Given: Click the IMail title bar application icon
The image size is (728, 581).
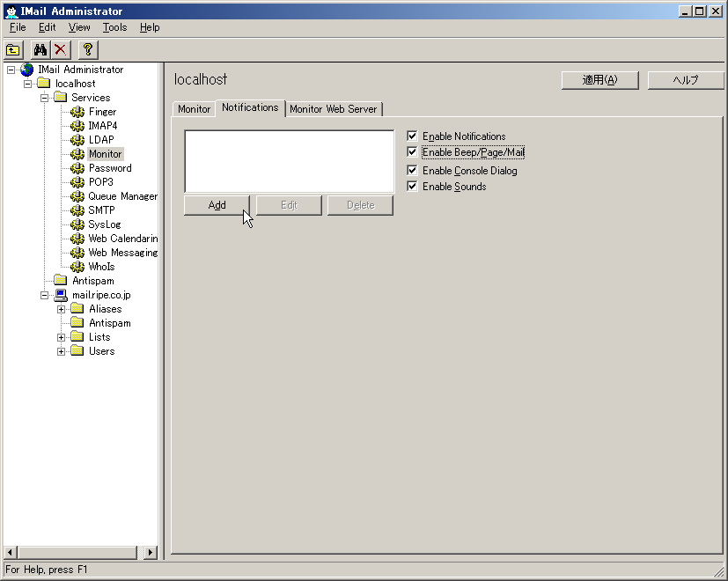Looking at the screenshot, I should pyautogui.click(x=11, y=11).
